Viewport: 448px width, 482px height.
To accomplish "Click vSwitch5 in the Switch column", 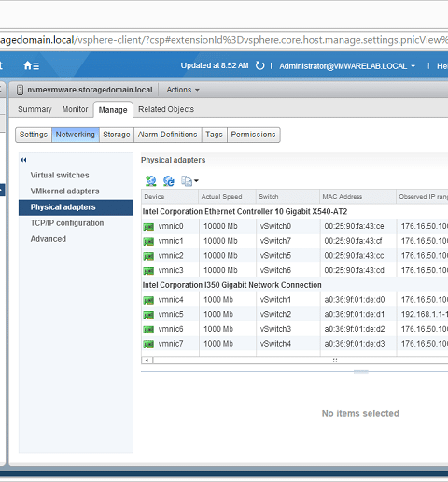I will tap(275, 256).
